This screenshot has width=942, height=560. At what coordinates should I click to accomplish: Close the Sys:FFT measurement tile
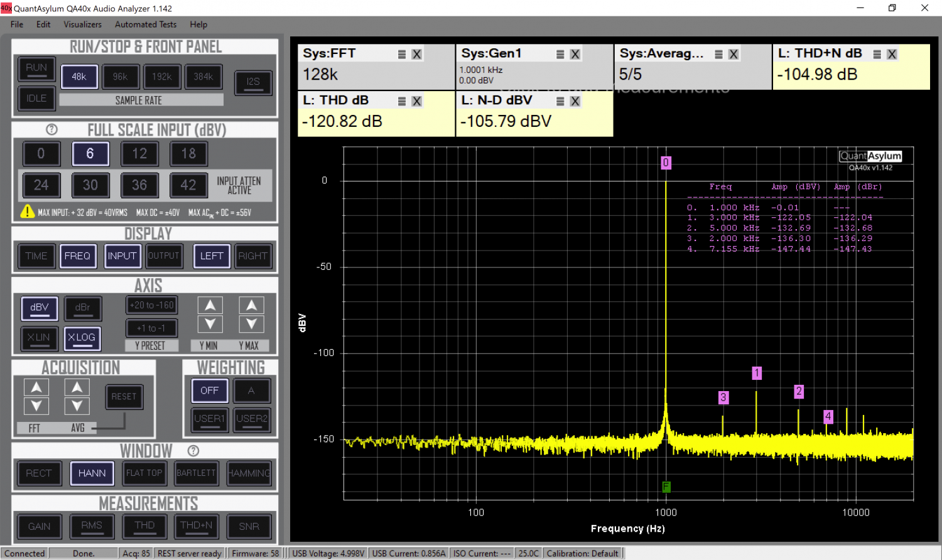[x=416, y=55]
